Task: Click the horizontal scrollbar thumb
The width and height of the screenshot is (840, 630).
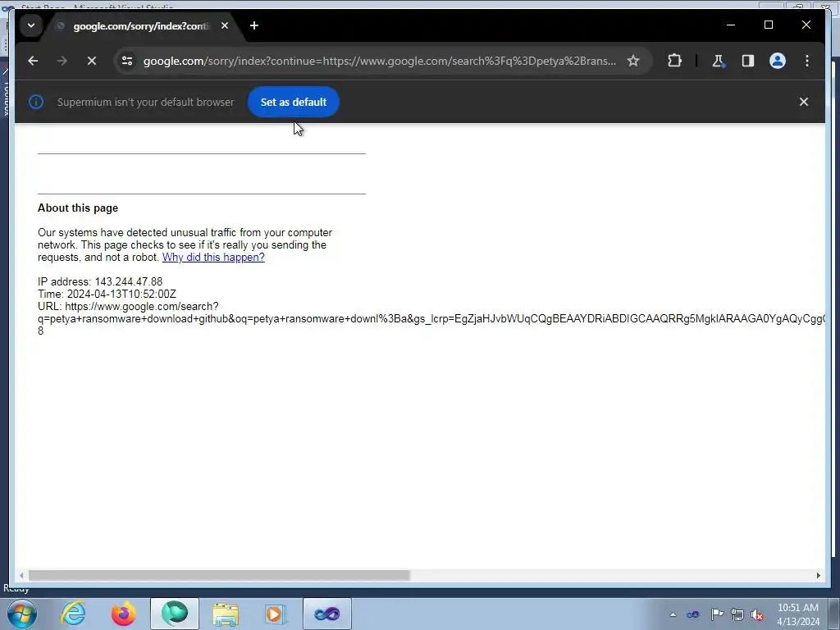Action: 219,575
